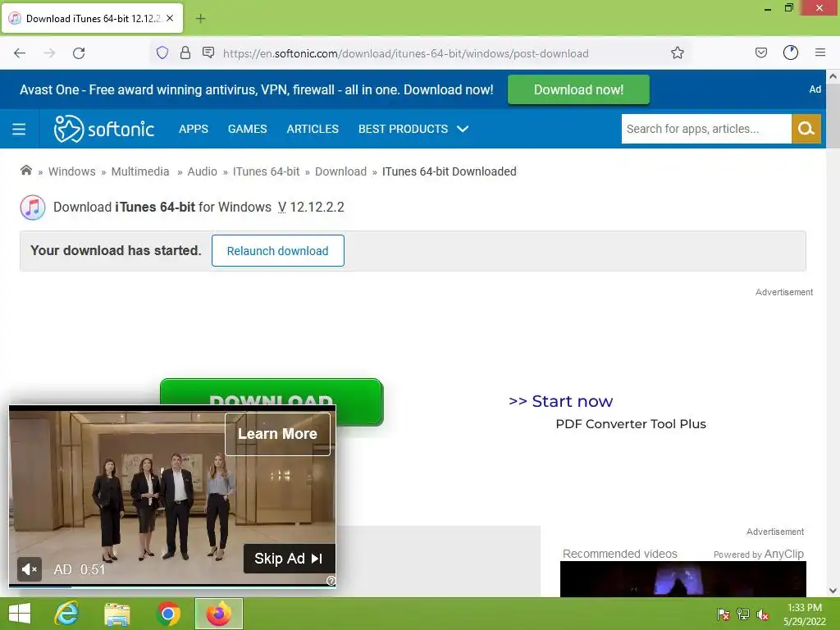Click the Windows breadcrumb link

pyautogui.click(x=72, y=171)
